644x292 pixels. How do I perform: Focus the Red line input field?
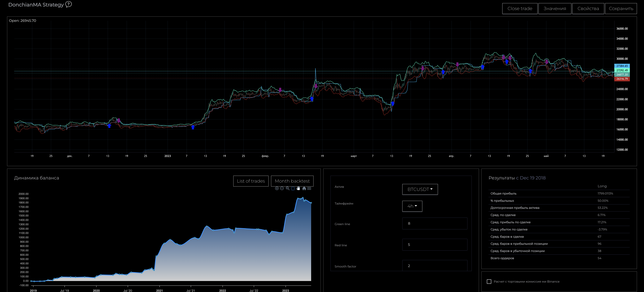click(435, 245)
